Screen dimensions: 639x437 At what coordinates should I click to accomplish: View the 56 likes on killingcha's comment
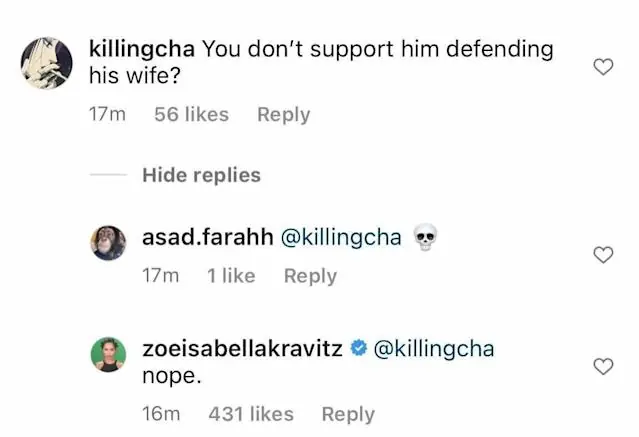(x=191, y=115)
